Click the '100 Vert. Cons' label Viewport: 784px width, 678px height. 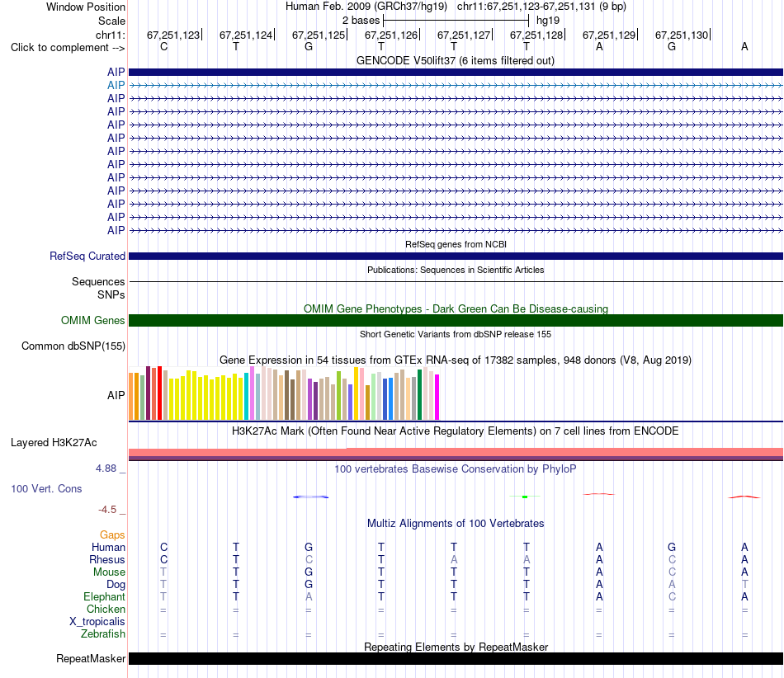click(46, 488)
